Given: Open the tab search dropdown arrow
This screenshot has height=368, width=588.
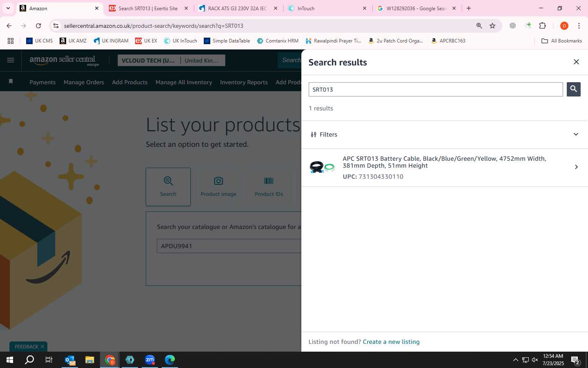Looking at the screenshot, I should click(x=8, y=8).
